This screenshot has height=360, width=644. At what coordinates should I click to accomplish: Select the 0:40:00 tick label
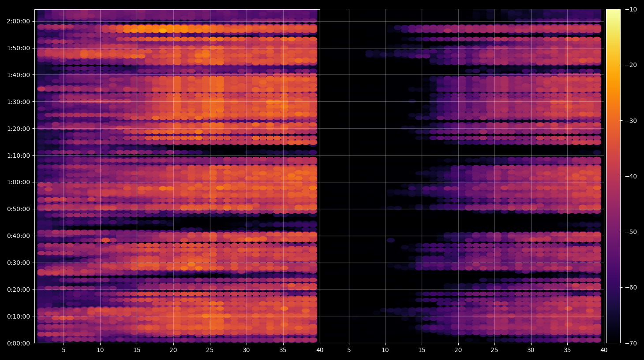point(18,236)
